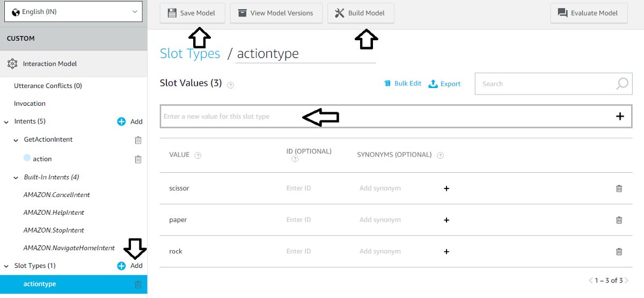Set ID for scissor row
The height and width of the screenshot is (298, 644).
pyautogui.click(x=298, y=188)
